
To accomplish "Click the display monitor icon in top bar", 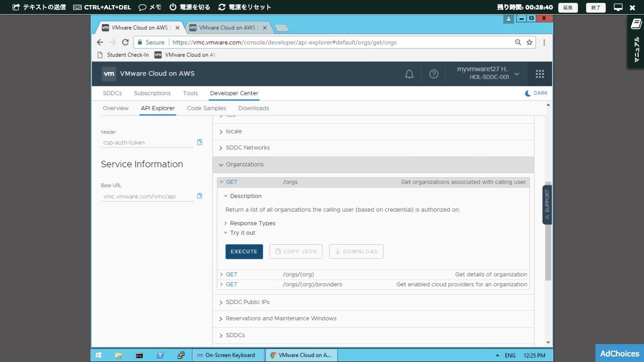I will (618, 7).
